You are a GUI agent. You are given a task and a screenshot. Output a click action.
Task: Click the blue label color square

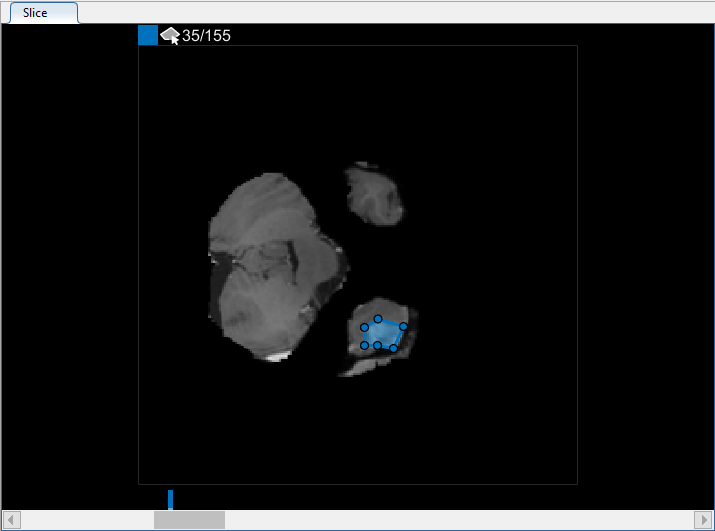(x=148, y=35)
